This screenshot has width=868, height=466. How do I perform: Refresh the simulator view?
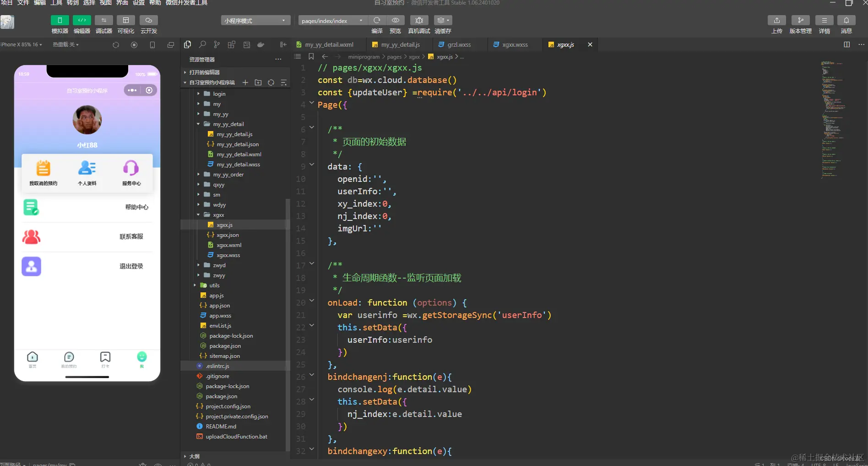coord(116,45)
